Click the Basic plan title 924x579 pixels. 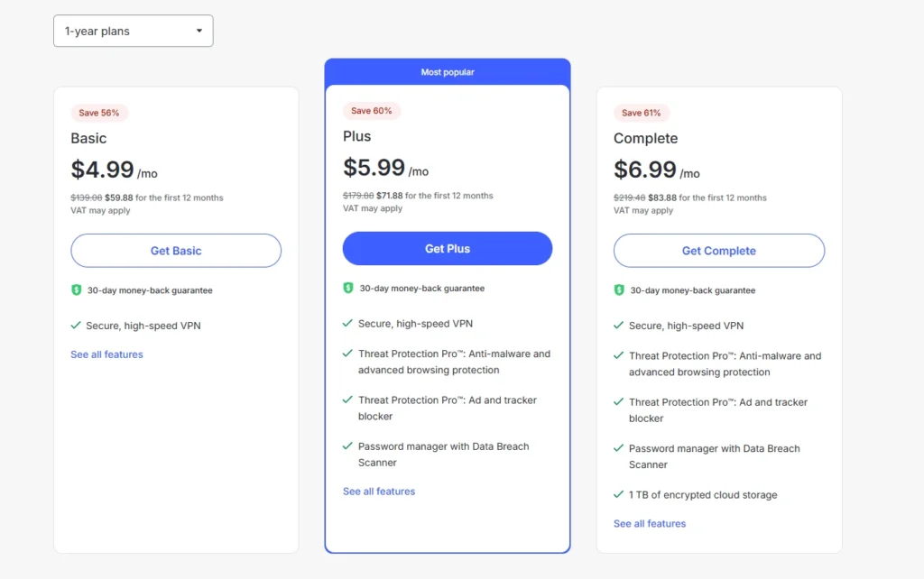click(x=88, y=138)
